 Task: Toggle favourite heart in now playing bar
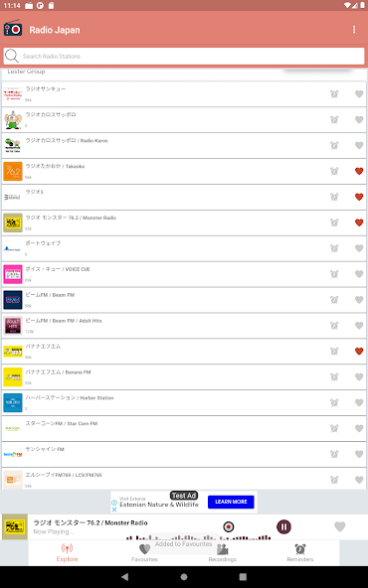pos(340,526)
